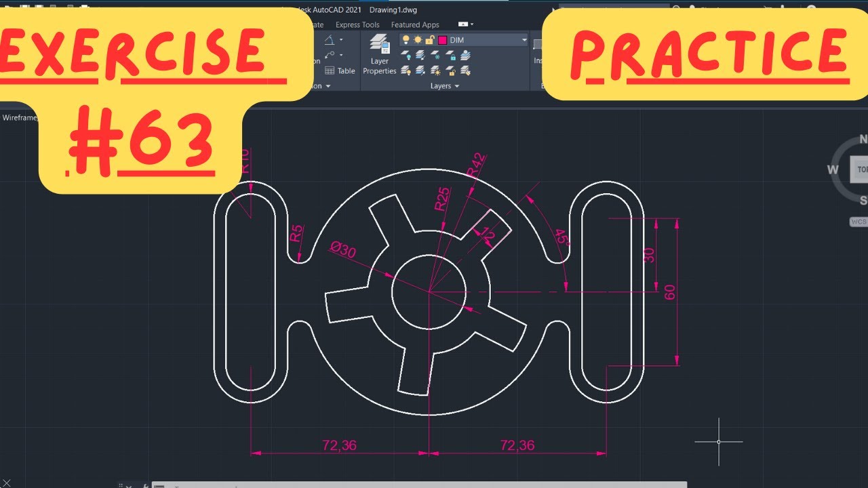This screenshot has width=868, height=488.
Task: Expand the Annotation panel flyout arrow
Action: tap(328, 86)
